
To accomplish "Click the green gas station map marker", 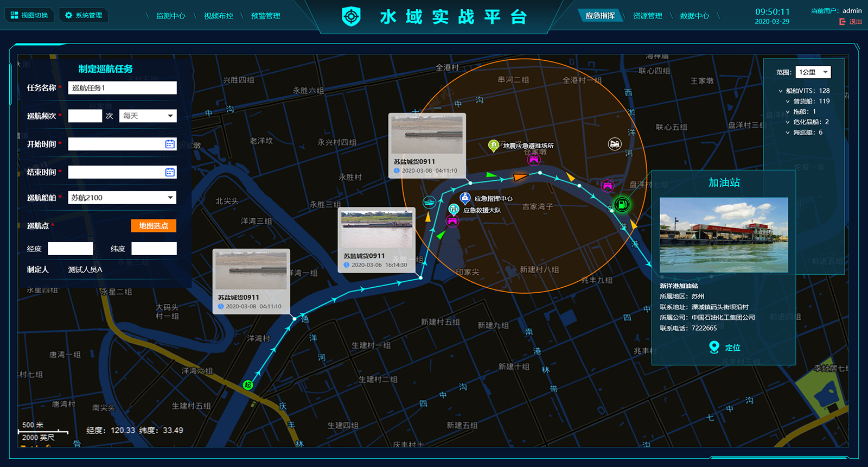I will point(622,205).
